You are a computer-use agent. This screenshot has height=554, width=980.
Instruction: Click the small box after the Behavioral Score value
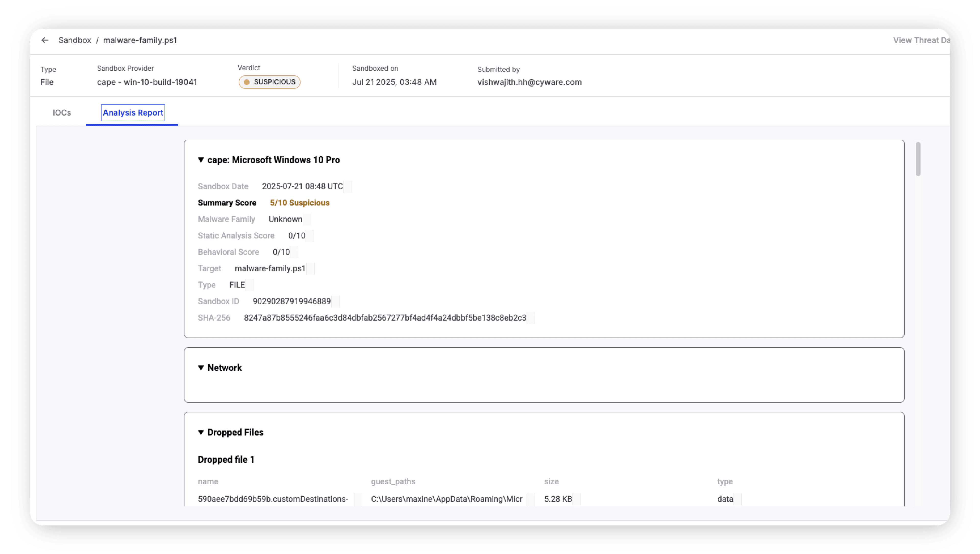[294, 252]
